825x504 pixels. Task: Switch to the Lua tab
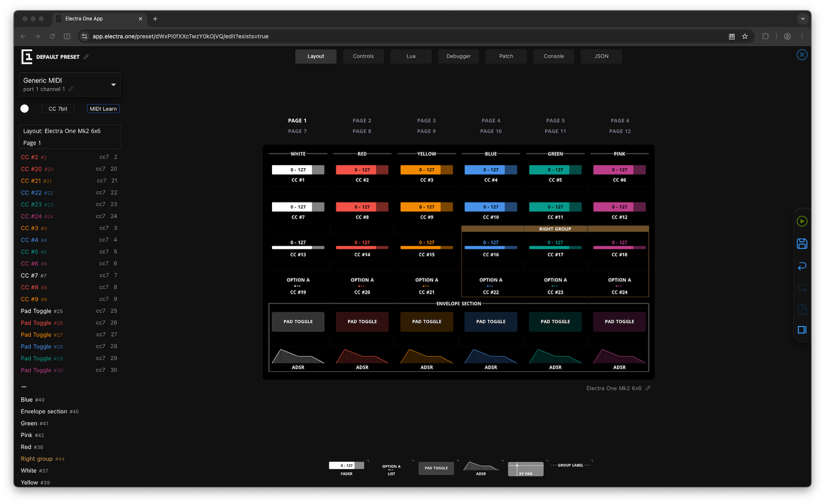point(411,56)
